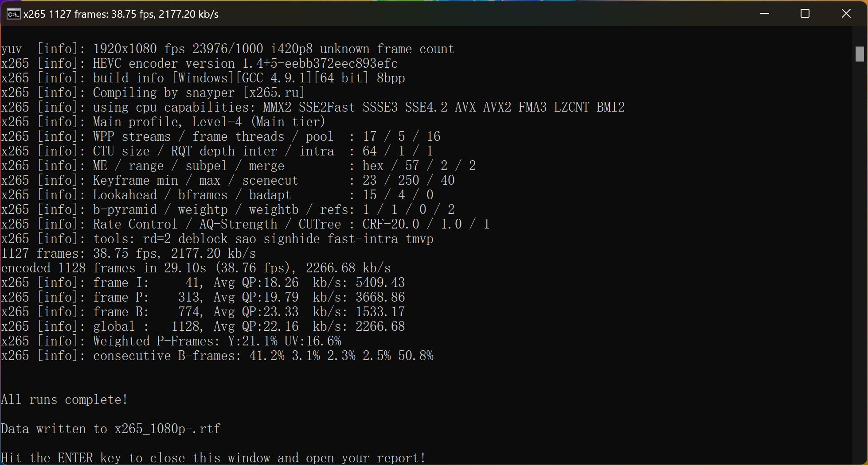The width and height of the screenshot is (868, 465).
Task: Click the 'frame P: 313' statistics line
Action: pos(203,297)
